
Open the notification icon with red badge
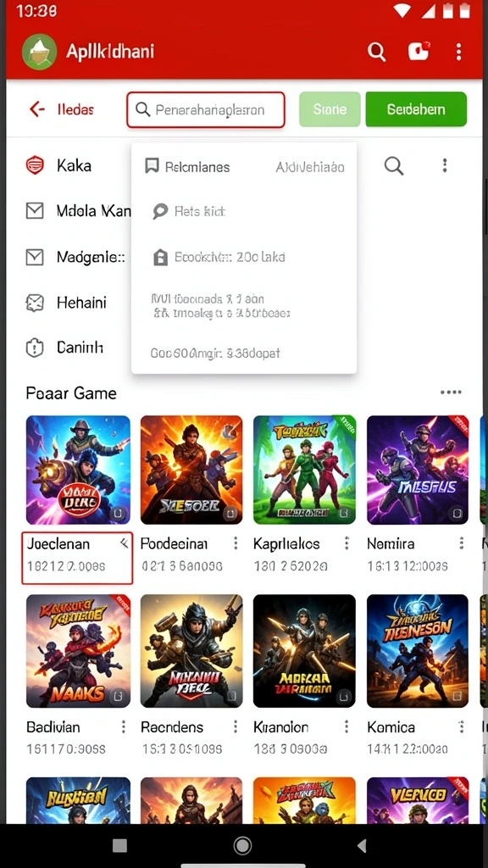click(419, 51)
